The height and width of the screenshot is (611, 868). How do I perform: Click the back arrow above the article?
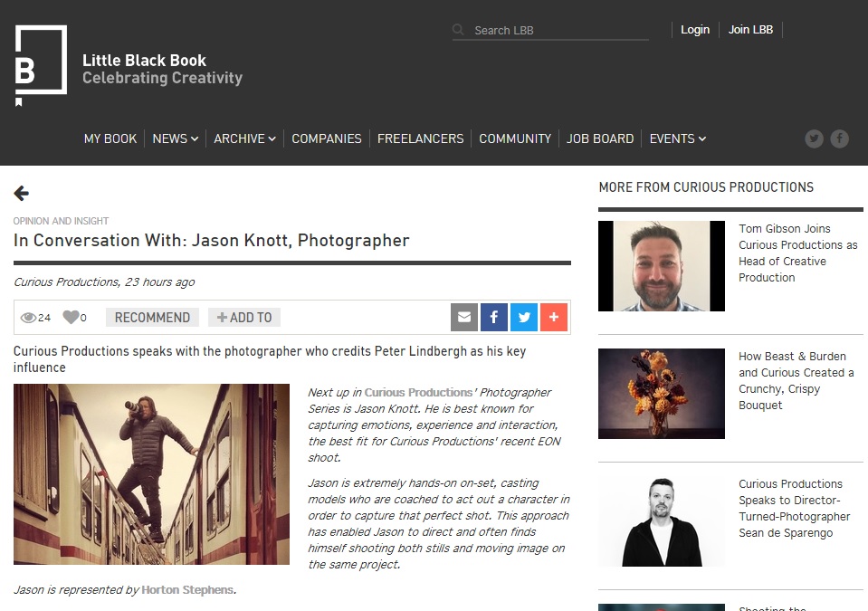pos(21,193)
